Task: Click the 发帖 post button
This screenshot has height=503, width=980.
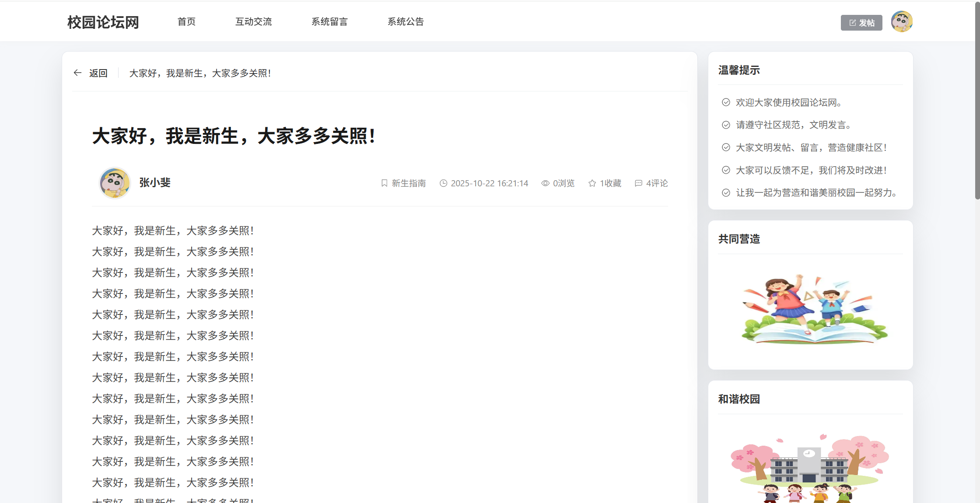Action: click(861, 23)
